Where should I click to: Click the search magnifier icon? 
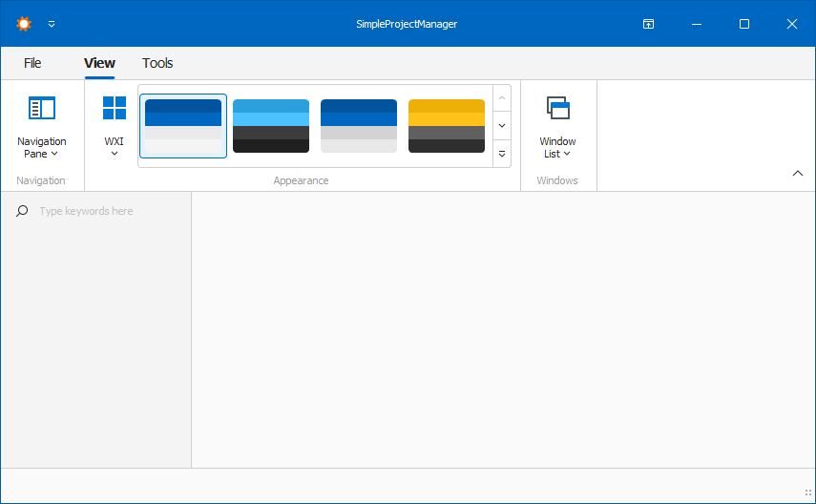click(x=22, y=211)
